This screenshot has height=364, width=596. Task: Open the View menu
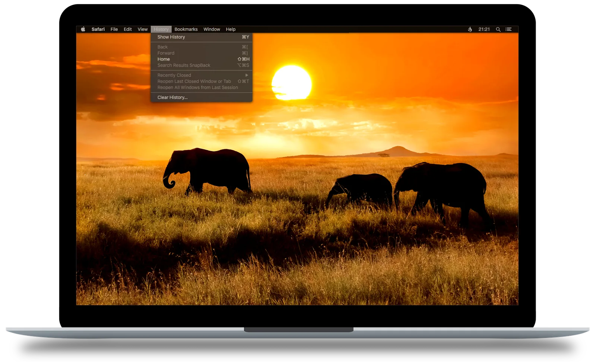(x=143, y=29)
